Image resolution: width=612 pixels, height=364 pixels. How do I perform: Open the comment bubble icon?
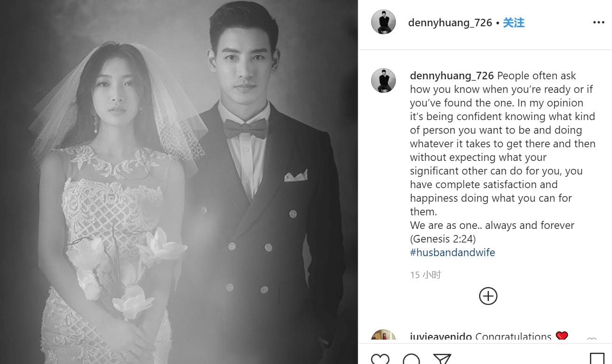(411, 359)
